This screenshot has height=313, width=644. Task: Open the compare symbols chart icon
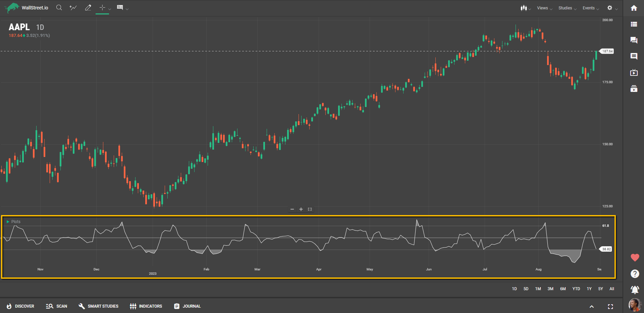click(73, 8)
